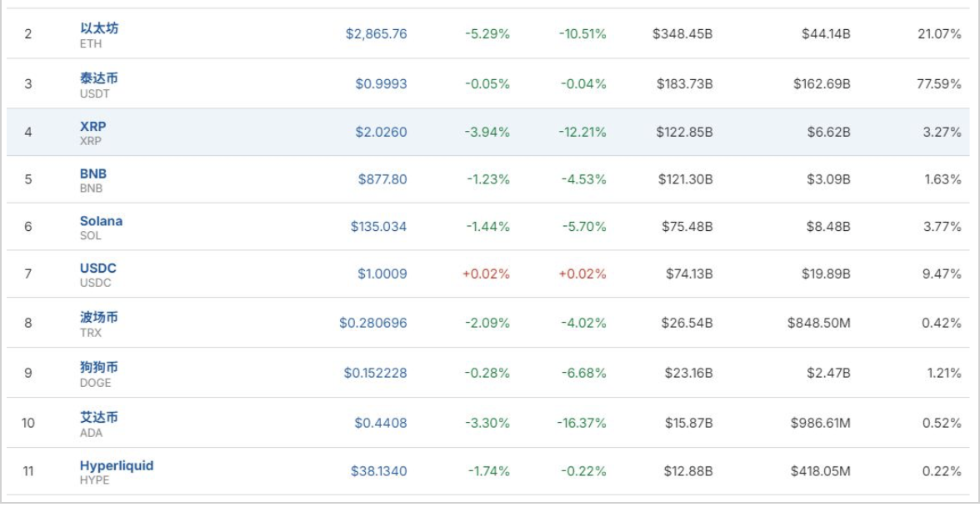Viewport: 980px width, 507px height.
Task: Click the Hyperliquid price $38.1340
Action: (379, 471)
